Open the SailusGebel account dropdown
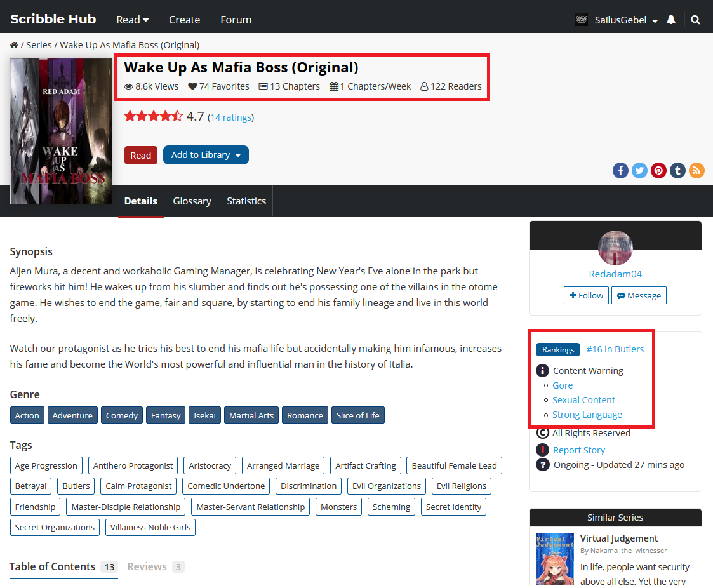The image size is (713, 588). [x=625, y=20]
